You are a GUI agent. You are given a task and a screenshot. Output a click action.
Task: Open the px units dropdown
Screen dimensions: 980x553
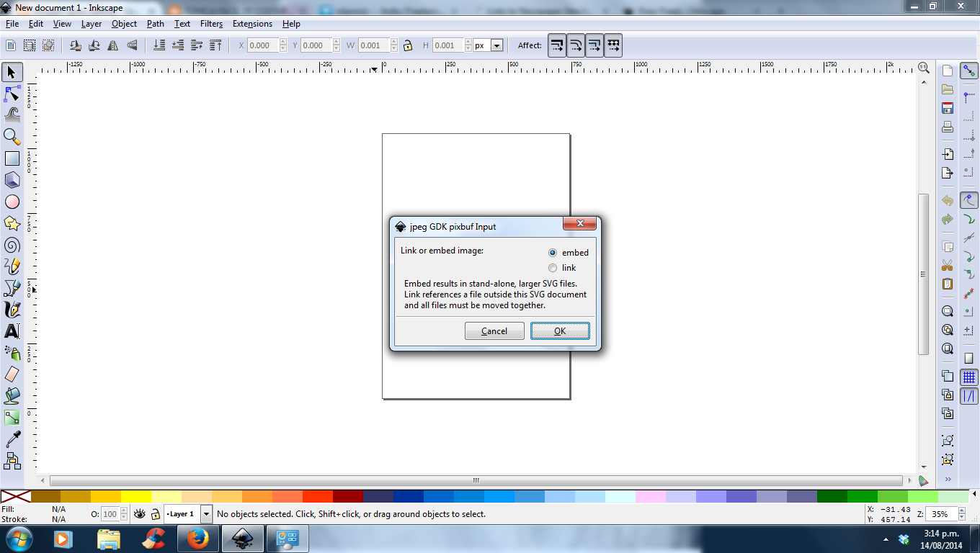coord(497,45)
